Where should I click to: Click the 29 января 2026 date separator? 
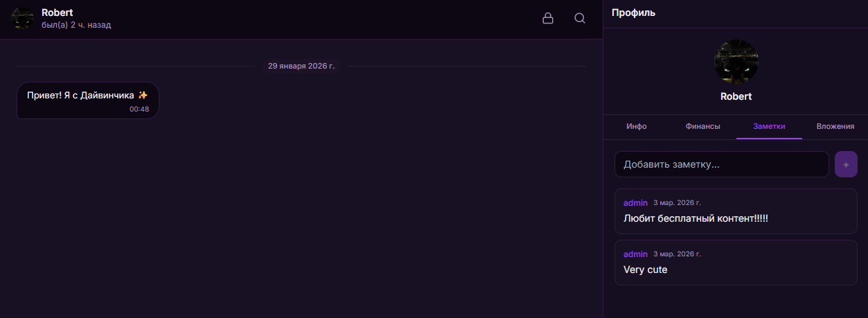(301, 67)
